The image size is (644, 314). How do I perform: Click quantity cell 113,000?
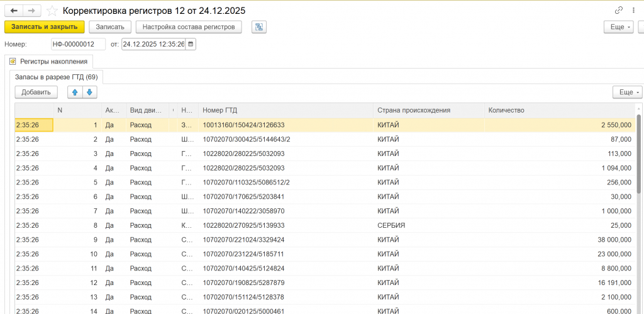[560, 154]
